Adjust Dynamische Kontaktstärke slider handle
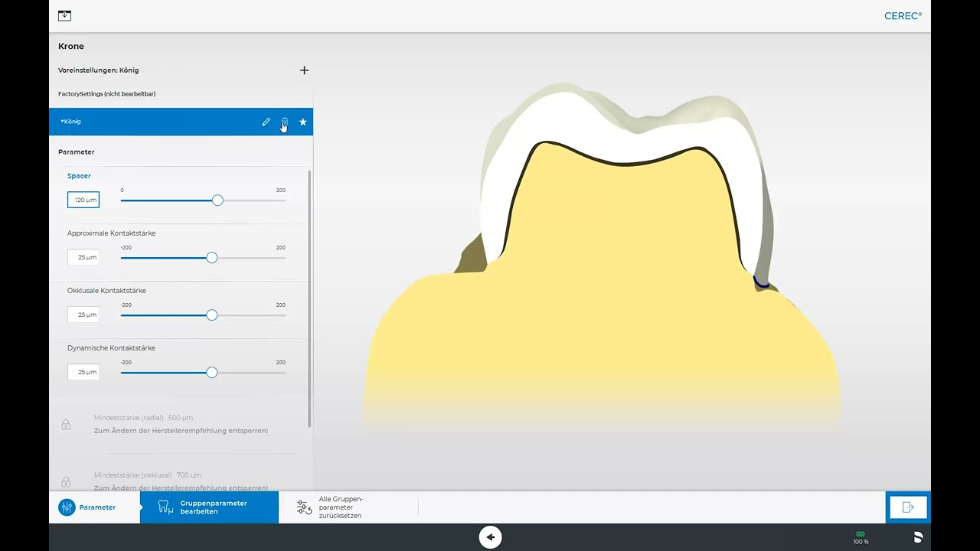The image size is (980, 551). pyautogui.click(x=212, y=372)
